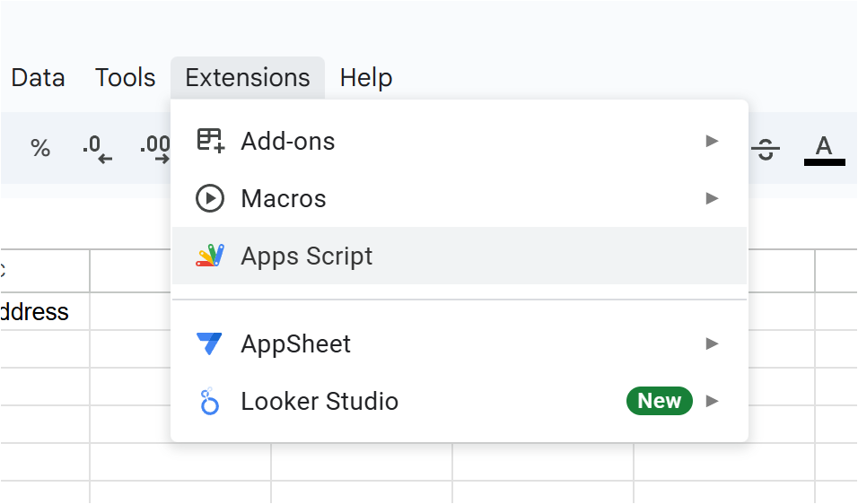Click the Macros play-circle icon
Image resolution: width=858 pixels, height=504 pixels.
[x=210, y=198]
